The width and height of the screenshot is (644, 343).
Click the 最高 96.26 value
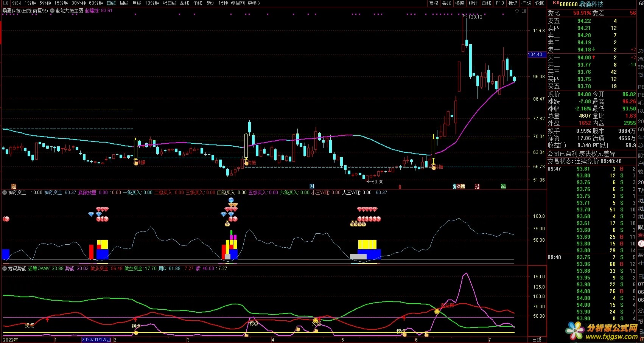pyautogui.click(x=629, y=101)
